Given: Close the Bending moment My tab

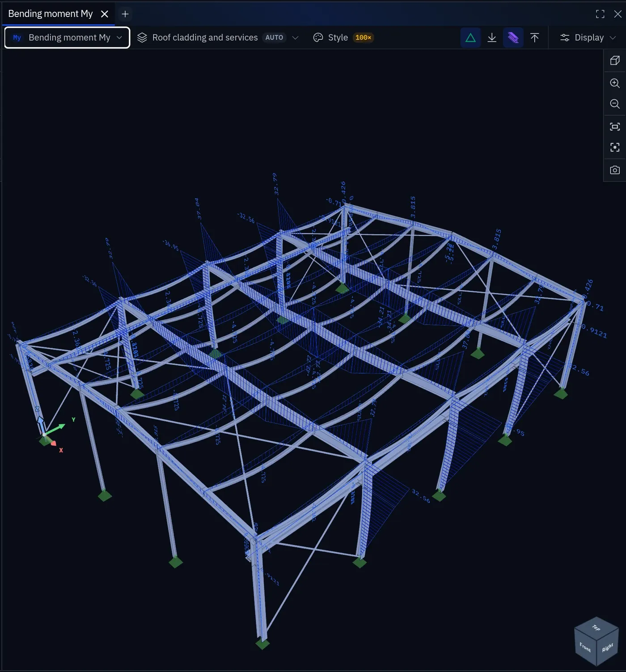Looking at the screenshot, I should 105,14.
